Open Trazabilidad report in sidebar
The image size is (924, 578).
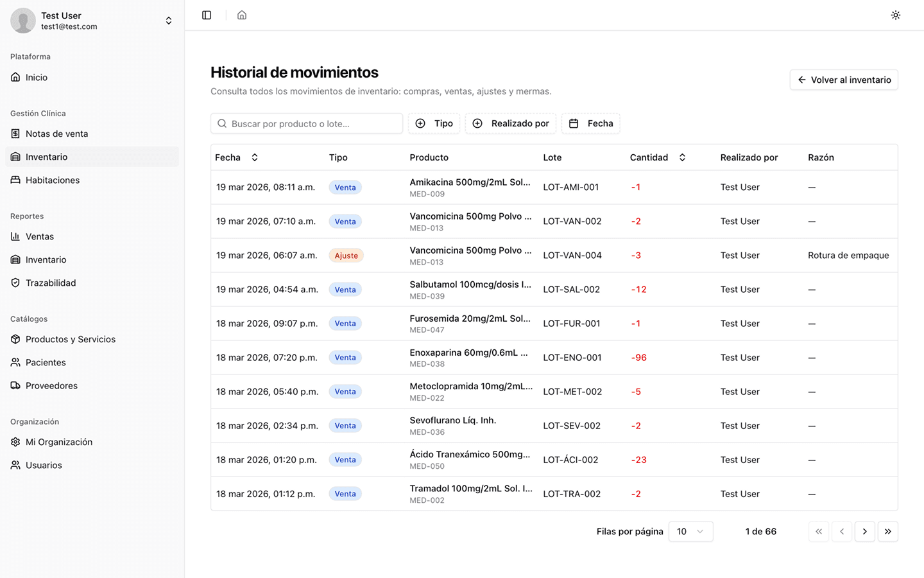click(x=51, y=283)
